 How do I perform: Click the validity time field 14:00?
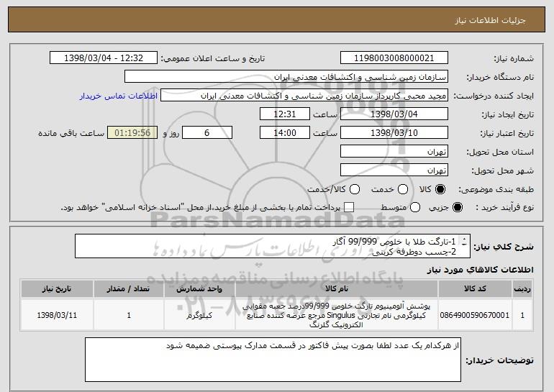[x=285, y=133]
